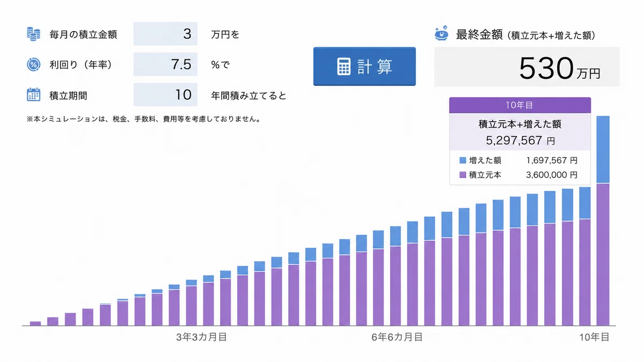Click the 3,600,000 円 principal value

click(552, 175)
